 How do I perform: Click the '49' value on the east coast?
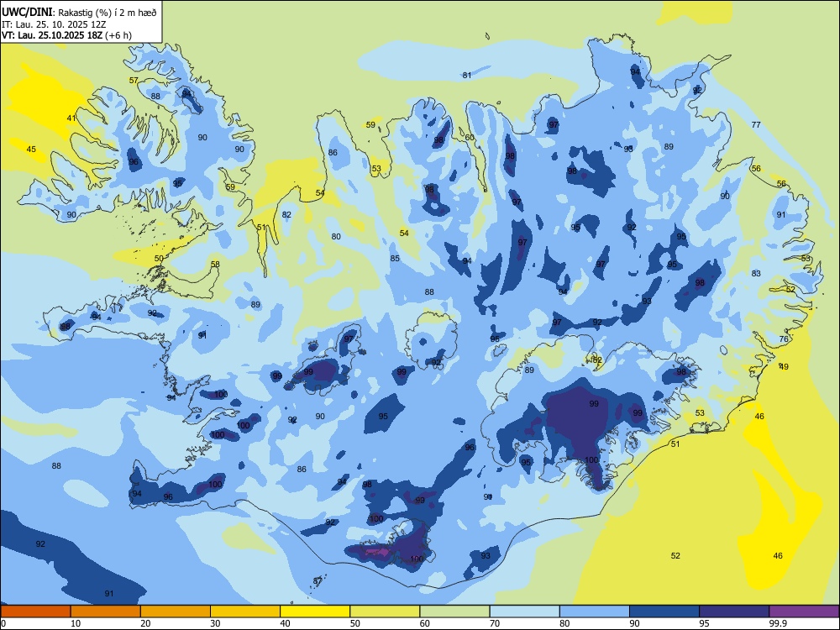click(x=784, y=367)
